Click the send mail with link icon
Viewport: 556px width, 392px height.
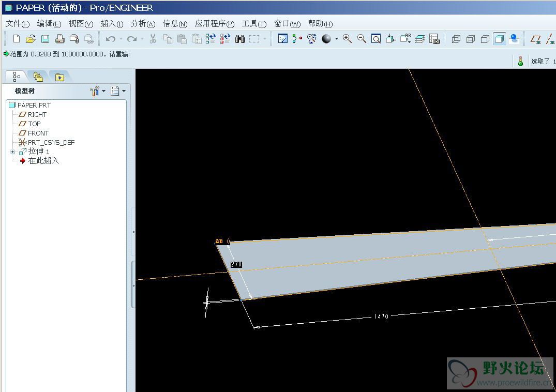(x=88, y=39)
